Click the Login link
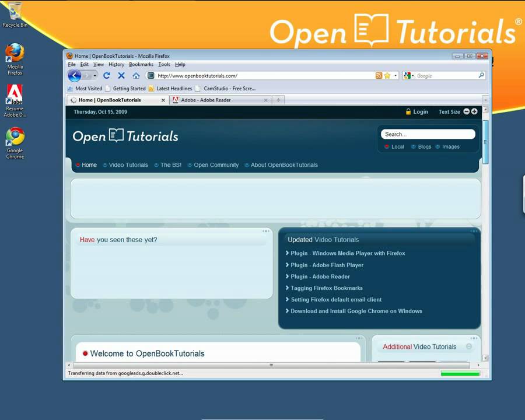 (x=421, y=112)
